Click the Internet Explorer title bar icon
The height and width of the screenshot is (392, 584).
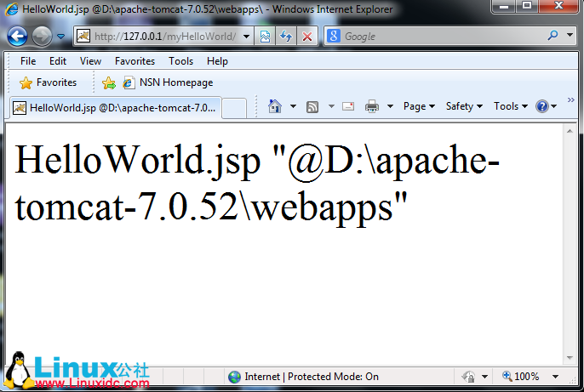(x=12, y=9)
